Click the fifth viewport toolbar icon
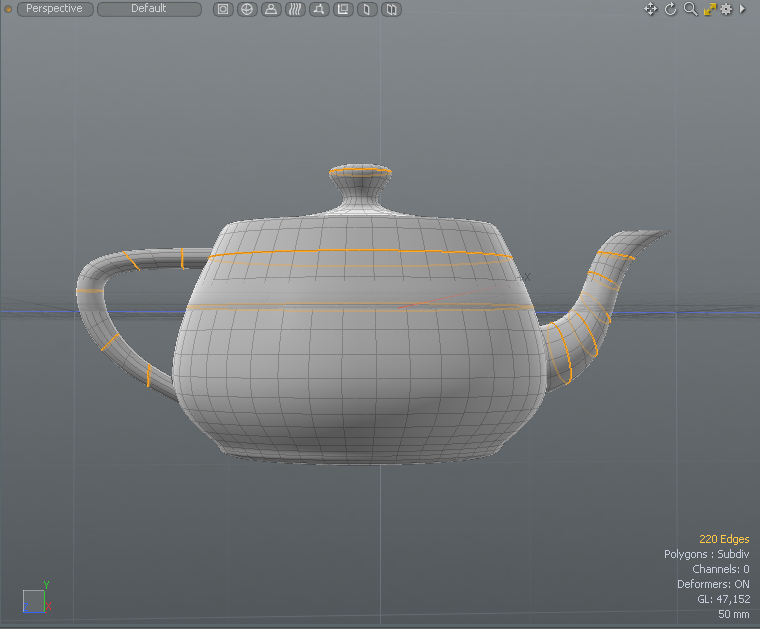The image size is (760, 629). point(319,9)
